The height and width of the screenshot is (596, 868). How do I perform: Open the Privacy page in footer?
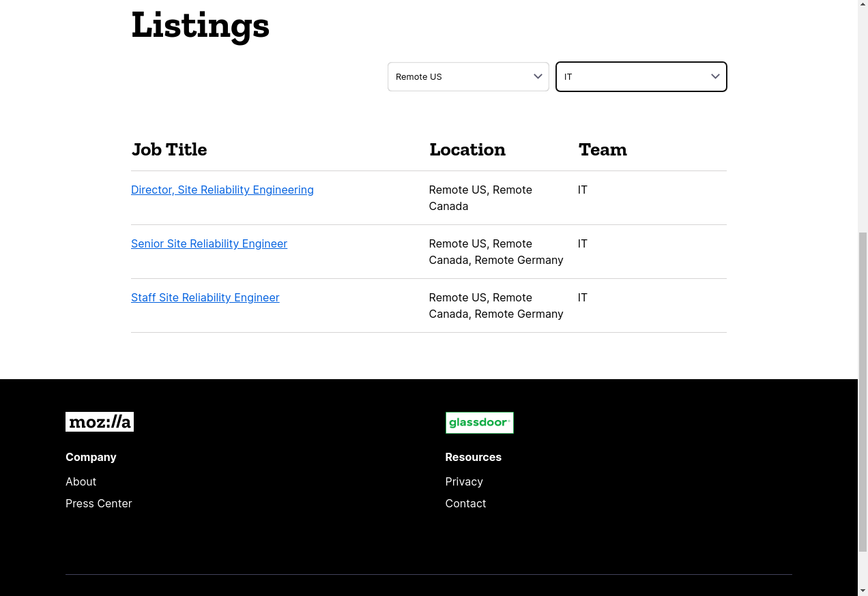[463, 482]
